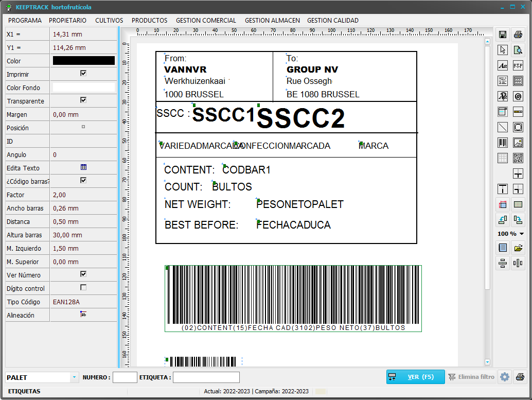Toggle the Ver Número checkbox
532x400 pixels.
click(x=83, y=274)
